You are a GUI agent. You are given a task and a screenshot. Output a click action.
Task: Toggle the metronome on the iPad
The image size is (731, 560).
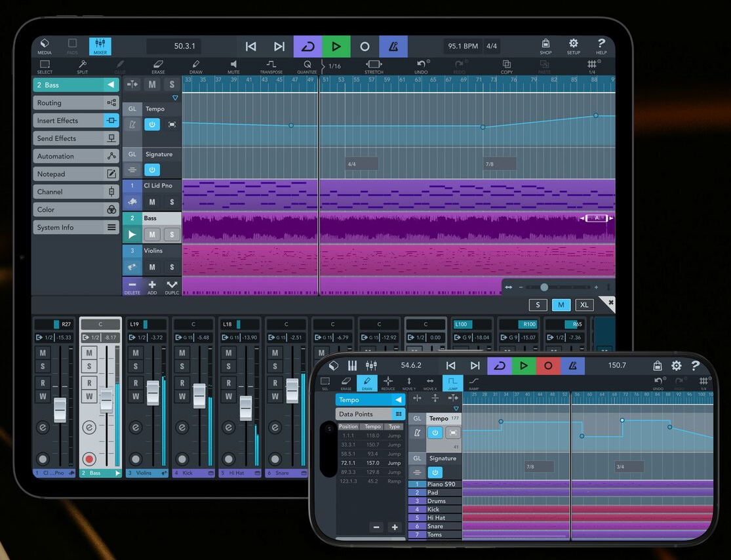coord(393,46)
